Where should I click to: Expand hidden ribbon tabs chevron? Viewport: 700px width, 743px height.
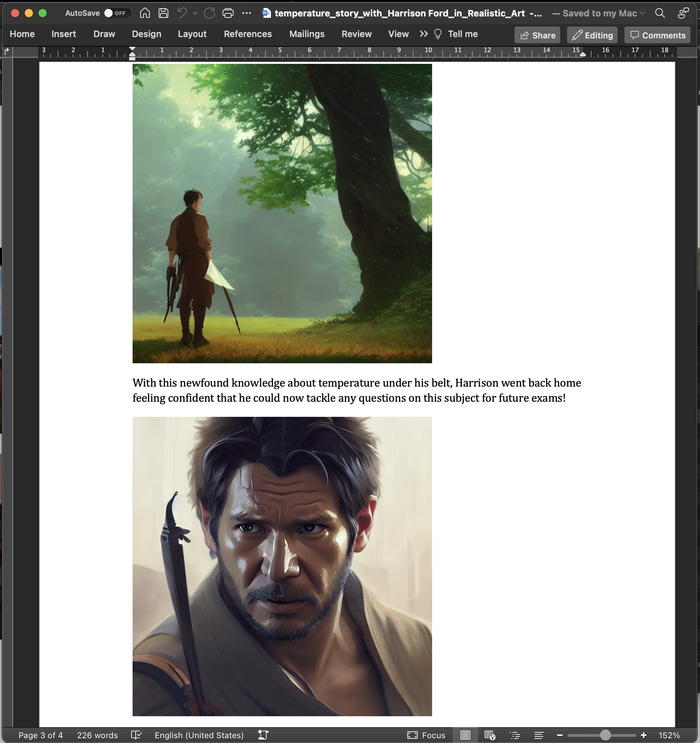423,34
